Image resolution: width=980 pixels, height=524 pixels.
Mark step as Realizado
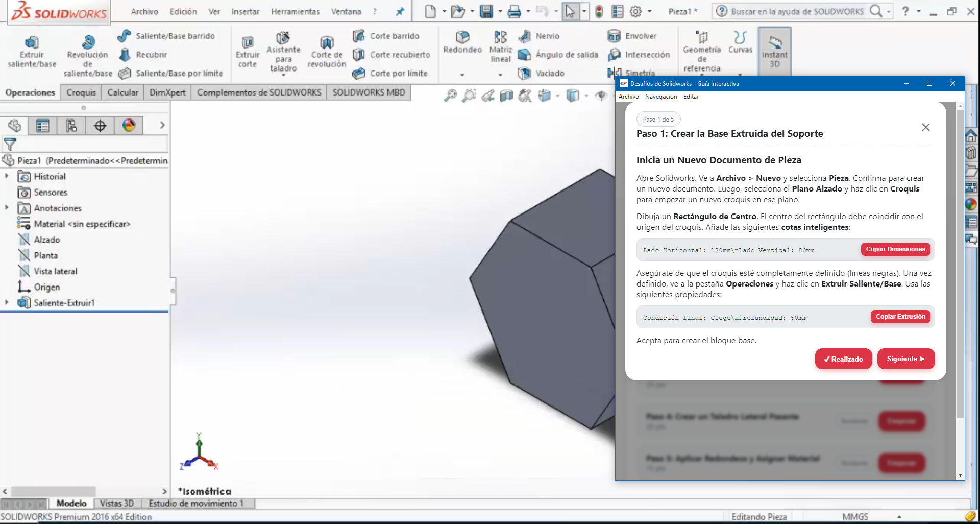(843, 359)
